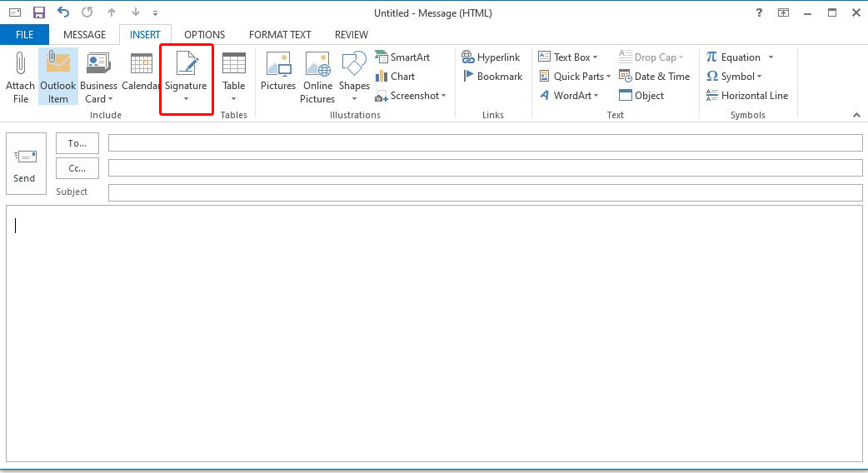Click the message window icon at top-left
868x473 pixels.
[15, 12]
